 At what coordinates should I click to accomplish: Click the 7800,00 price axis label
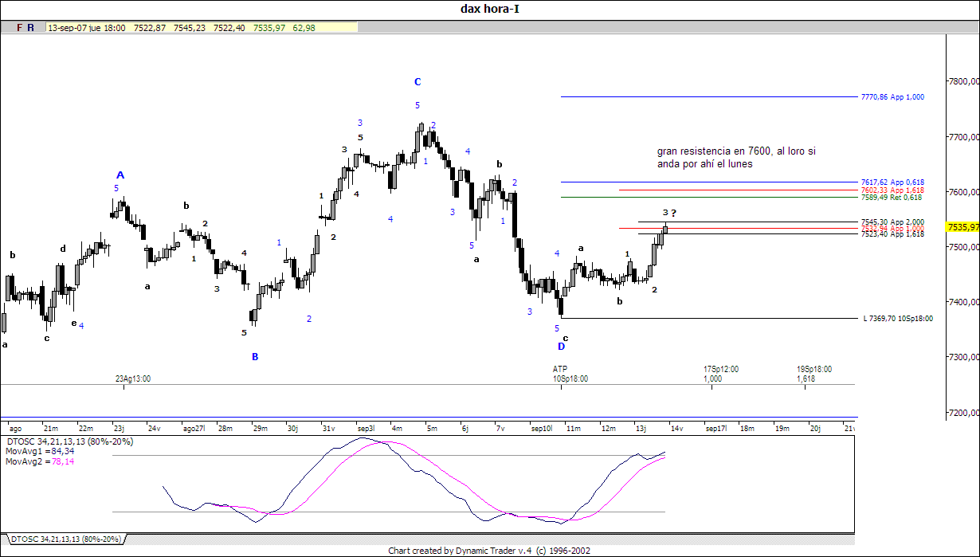coord(963,81)
